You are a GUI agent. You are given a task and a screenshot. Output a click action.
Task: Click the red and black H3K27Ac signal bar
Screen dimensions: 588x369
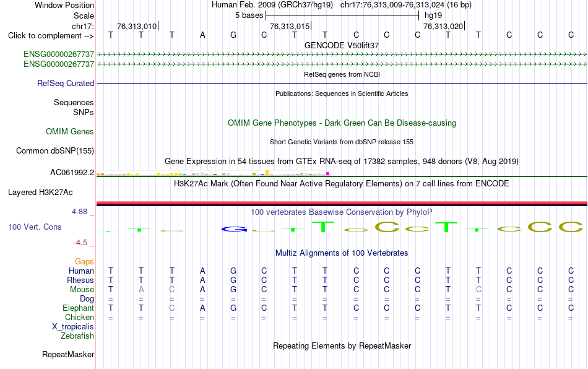[x=342, y=204]
